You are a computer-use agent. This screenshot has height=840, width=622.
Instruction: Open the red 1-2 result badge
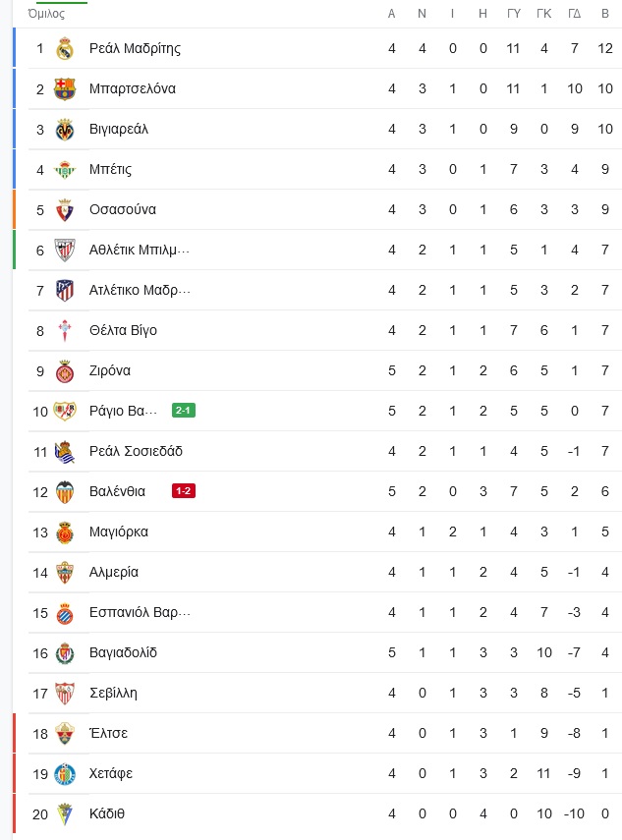pyautogui.click(x=183, y=490)
